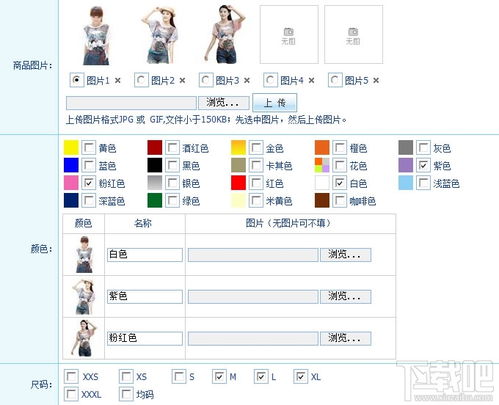Click the first product image thumbnail
Screen dimensions: 499x405
(96, 35)
